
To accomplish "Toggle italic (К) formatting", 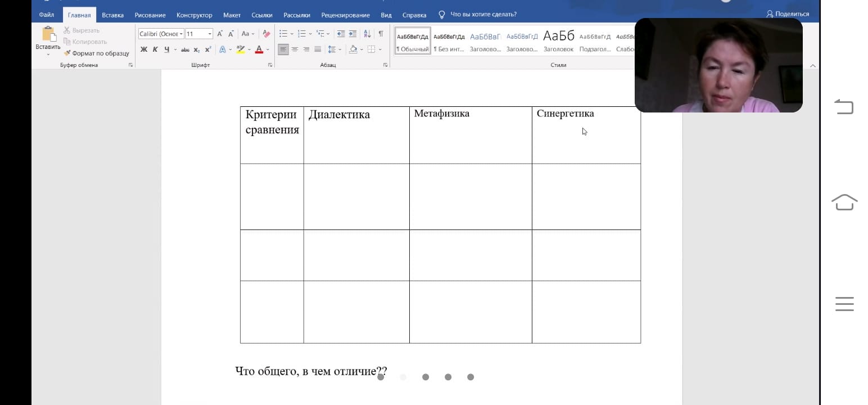I will tap(155, 49).
